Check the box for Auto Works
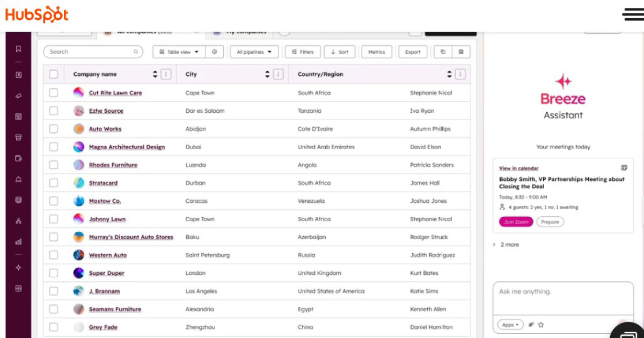 point(54,129)
